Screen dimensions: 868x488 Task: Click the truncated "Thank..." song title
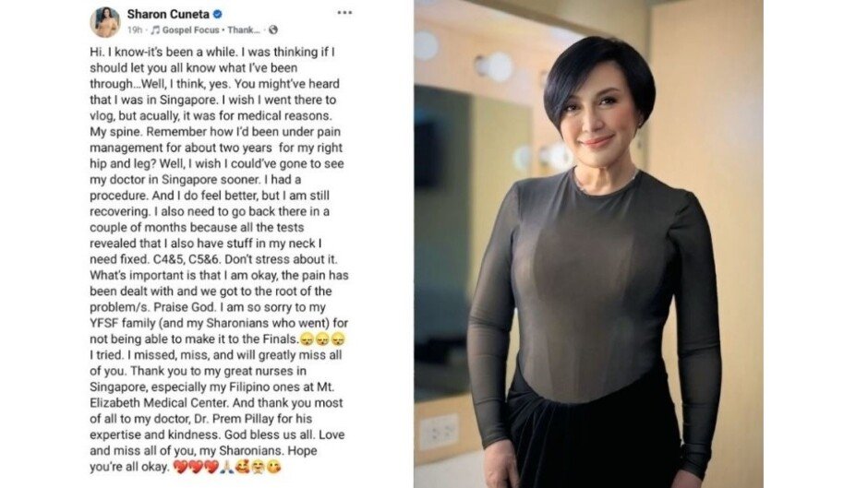pyautogui.click(x=244, y=30)
